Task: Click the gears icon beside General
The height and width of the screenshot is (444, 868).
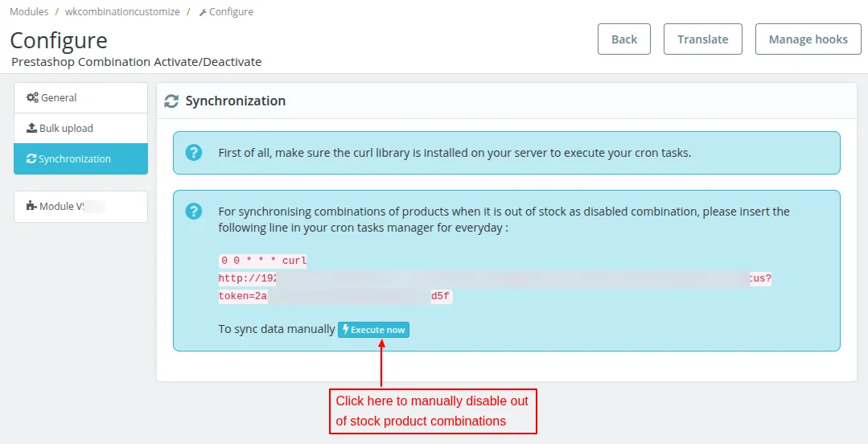Action: (x=32, y=98)
